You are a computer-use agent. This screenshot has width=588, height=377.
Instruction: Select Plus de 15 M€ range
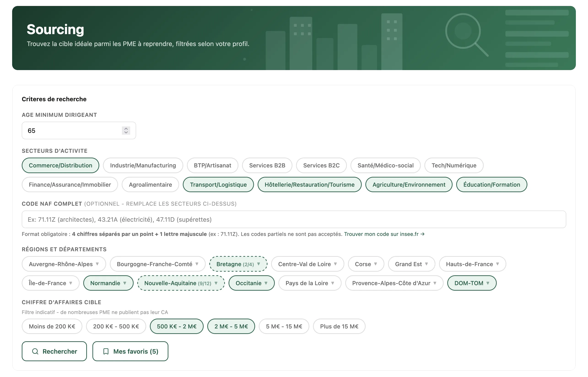pos(339,326)
